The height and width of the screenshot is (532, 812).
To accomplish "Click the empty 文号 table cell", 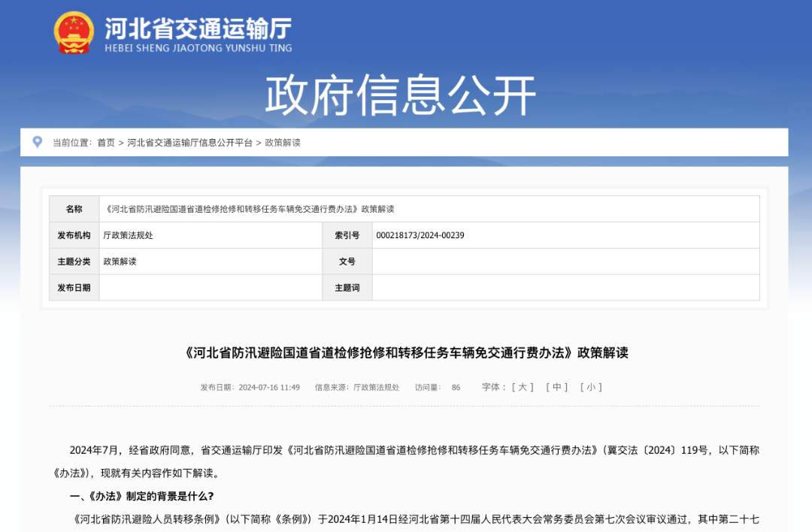I will [x=565, y=261].
